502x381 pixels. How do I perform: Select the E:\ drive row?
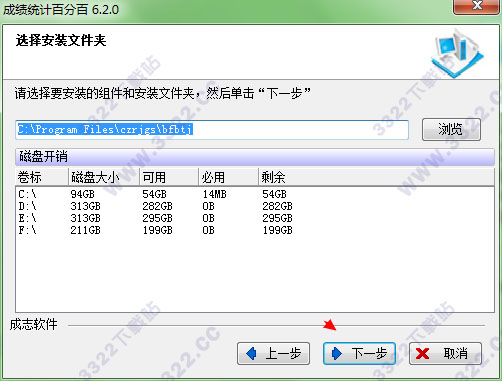tap(255, 218)
